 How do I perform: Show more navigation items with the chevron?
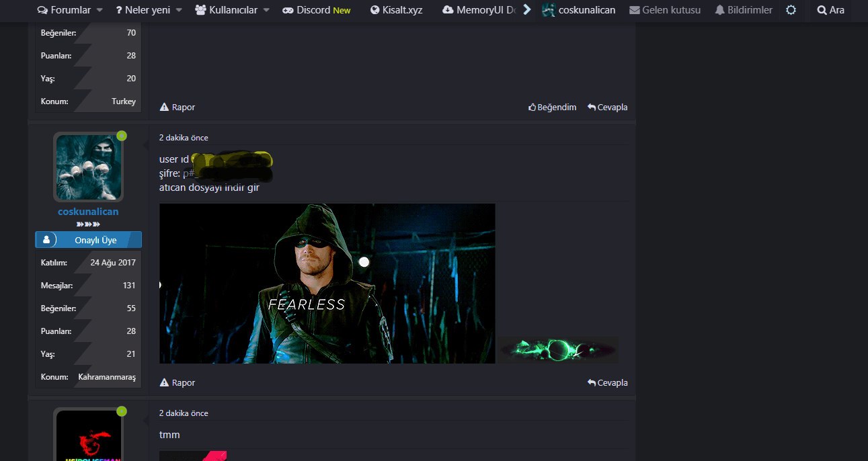tap(527, 10)
